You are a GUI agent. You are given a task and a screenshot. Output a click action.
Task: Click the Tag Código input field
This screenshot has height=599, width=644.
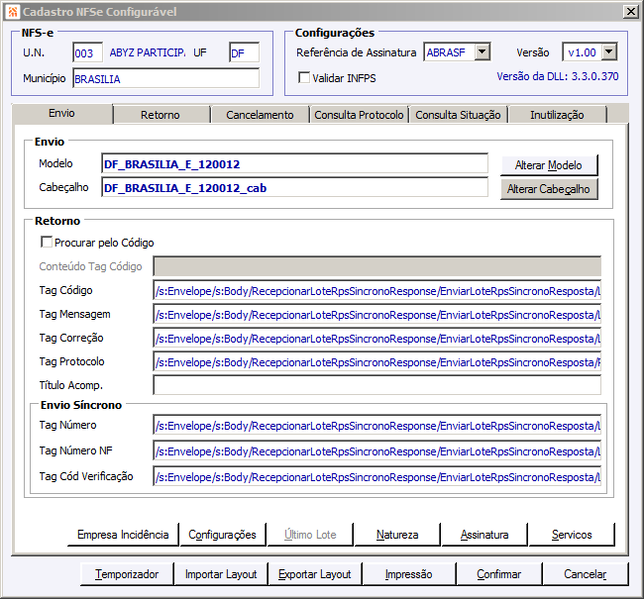[x=377, y=290]
